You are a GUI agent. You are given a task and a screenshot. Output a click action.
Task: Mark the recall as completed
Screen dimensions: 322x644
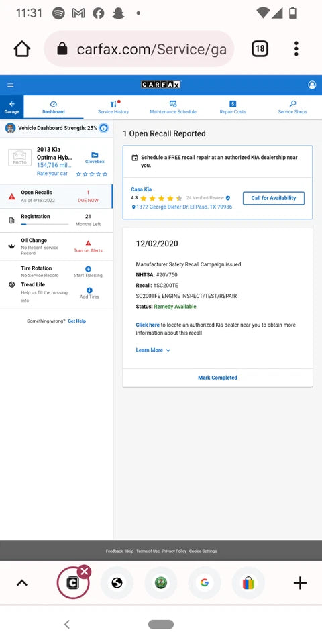[217, 378]
